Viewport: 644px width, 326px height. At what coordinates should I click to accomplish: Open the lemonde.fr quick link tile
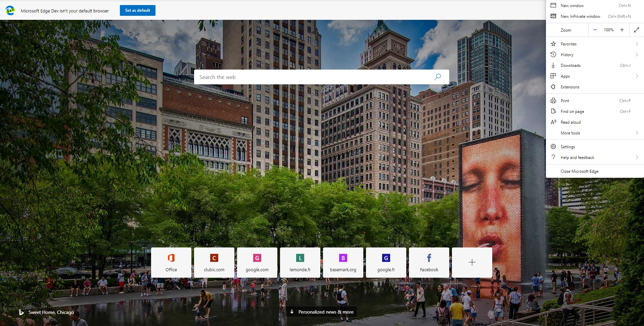click(300, 262)
